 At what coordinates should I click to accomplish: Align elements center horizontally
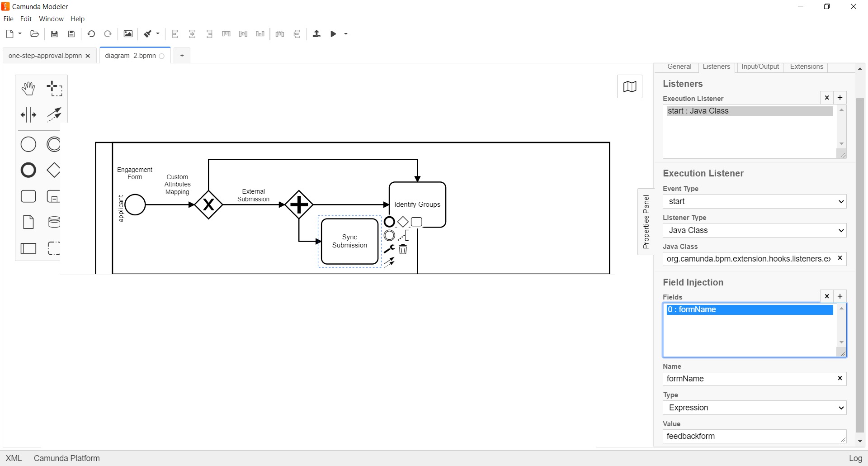pos(192,34)
